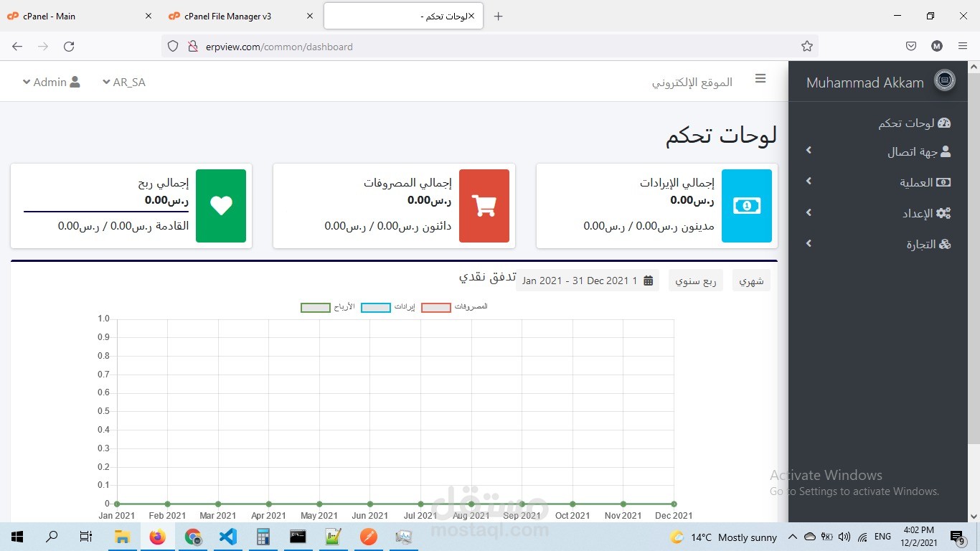Click the contact person icon in sidebar
This screenshot has width=980, height=551.
pyautogui.click(x=946, y=151)
